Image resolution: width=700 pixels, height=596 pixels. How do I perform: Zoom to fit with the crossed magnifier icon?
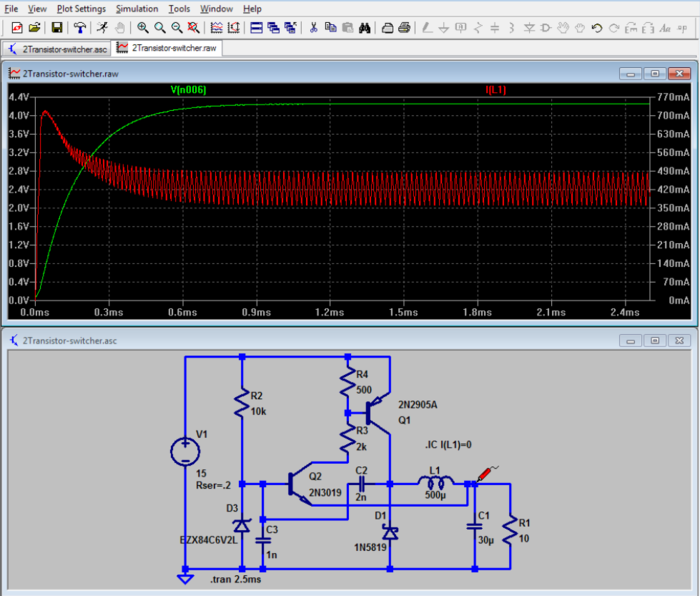[194, 28]
